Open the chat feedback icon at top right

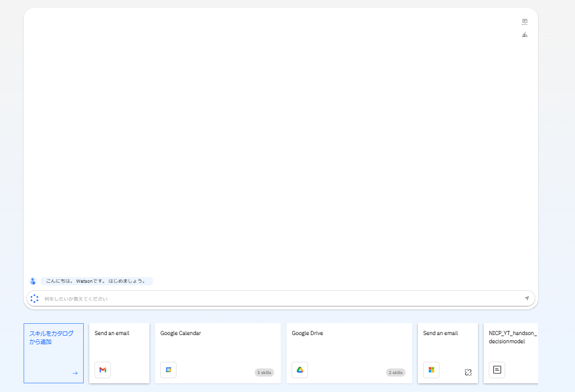point(525,22)
